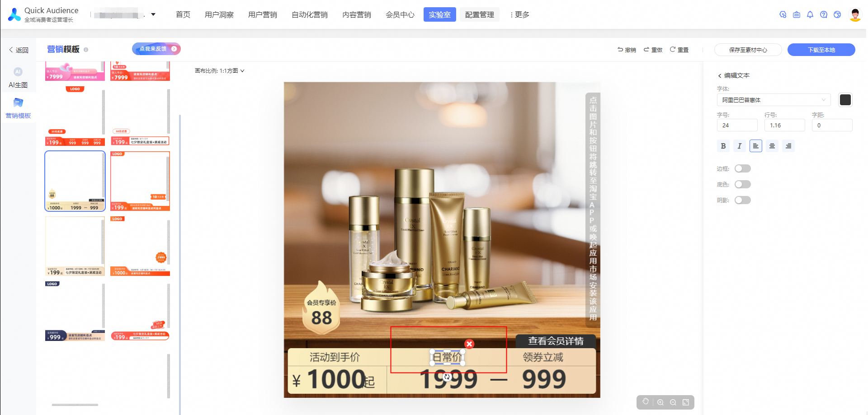Open 自动化营销 tab
The height and width of the screenshot is (415, 868).
(x=310, y=14)
